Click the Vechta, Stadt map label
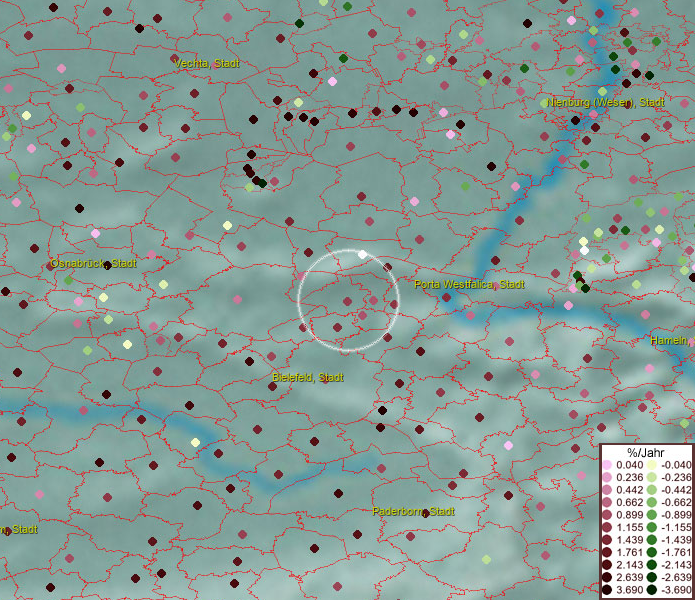 [207, 63]
